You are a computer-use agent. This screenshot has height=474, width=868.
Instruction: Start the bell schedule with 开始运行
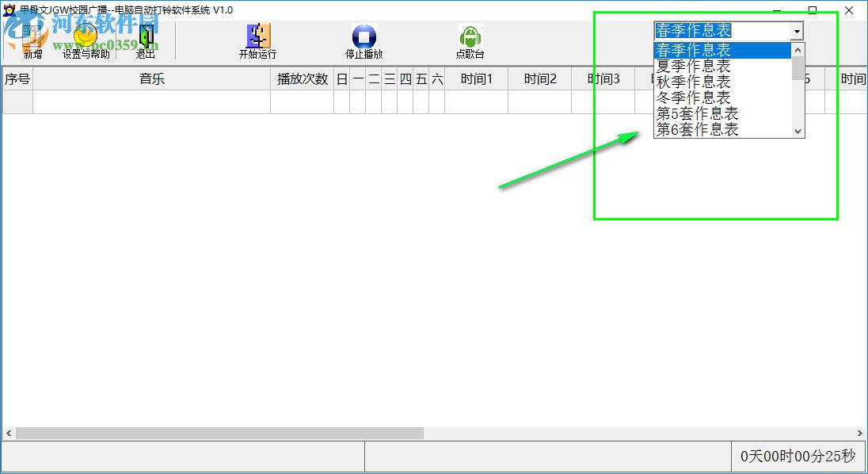click(x=257, y=41)
